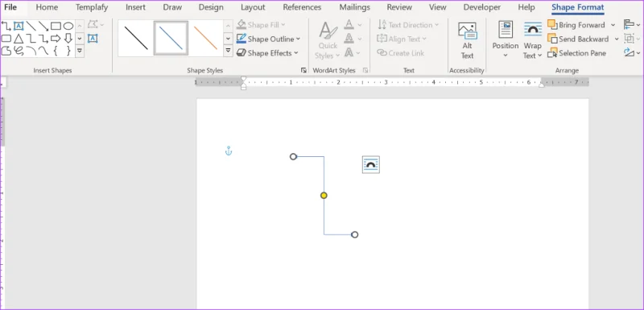Switch to the Developer tab
The height and width of the screenshot is (310, 644).
[481, 7]
